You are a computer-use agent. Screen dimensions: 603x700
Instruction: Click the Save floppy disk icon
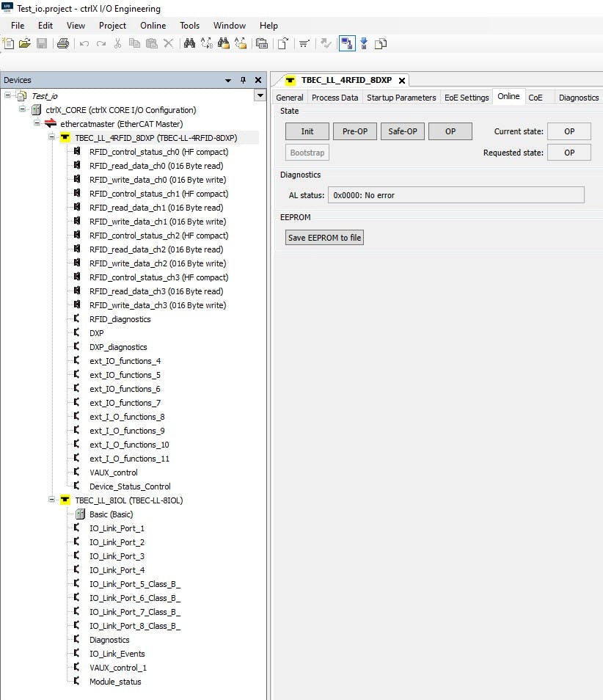pyautogui.click(x=42, y=43)
